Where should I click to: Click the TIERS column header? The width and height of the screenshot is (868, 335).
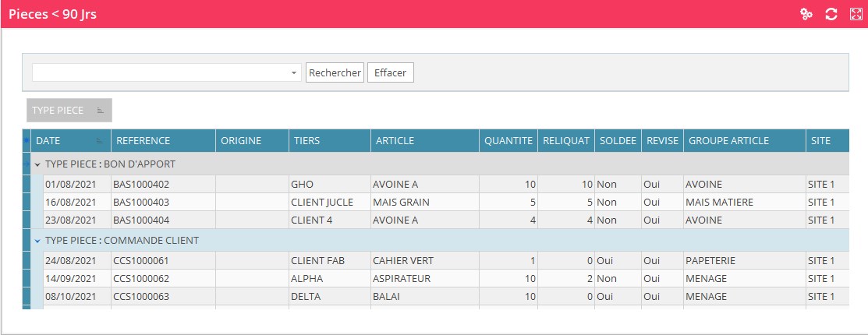point(329,141)
